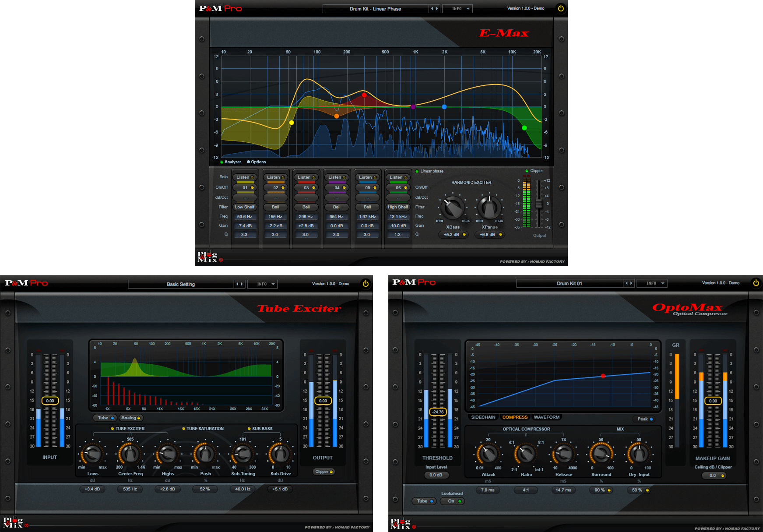763x532 pixels.
Task: Click the Tube Exciter INPUT level slider 0.00
Action: [x=50, y=401]
